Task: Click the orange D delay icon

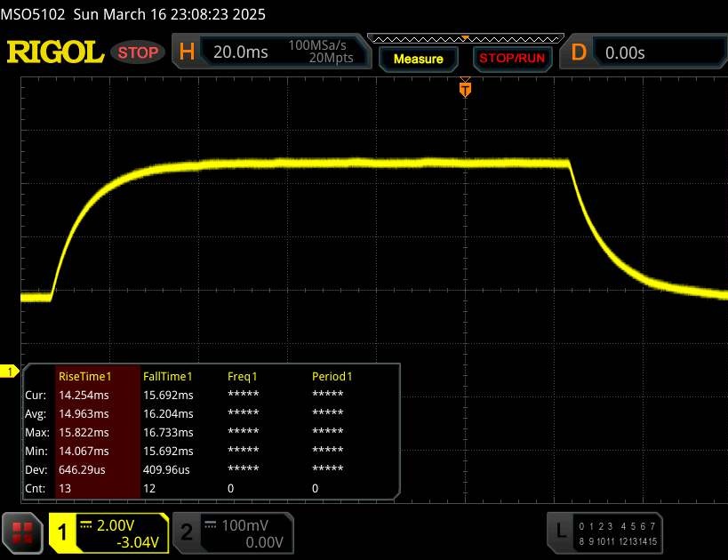Action: click(x=579, y=52)
